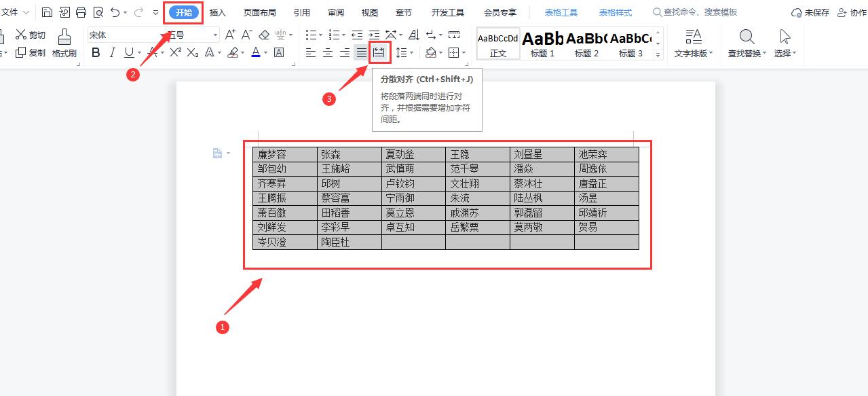Apply the 标题 3 heading style

coord(630,44)
